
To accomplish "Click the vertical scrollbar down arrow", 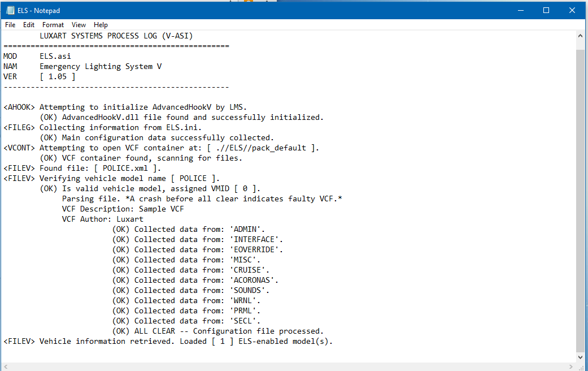I will tap(581, 357).
